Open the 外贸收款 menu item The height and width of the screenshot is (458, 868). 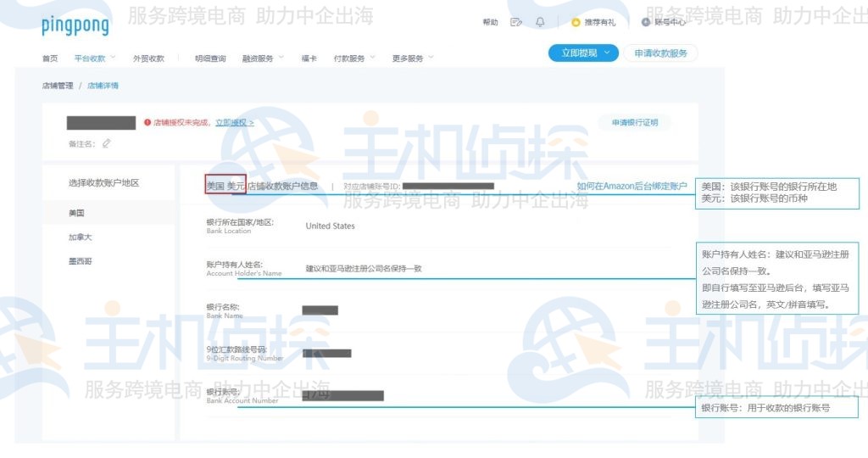[x=148, y=59]
